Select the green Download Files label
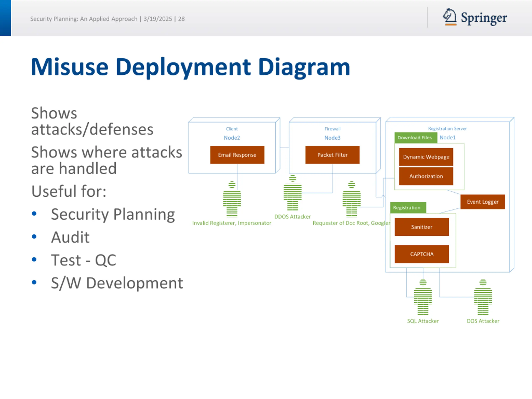This screenshot has height=399, width=532. (416, 138)
